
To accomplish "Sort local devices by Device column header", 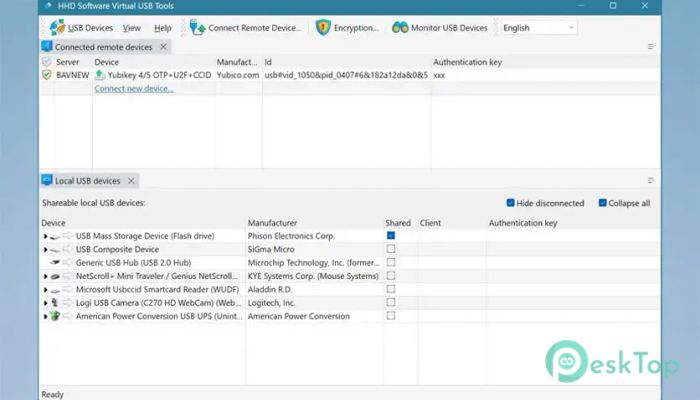I will [53, 223].
